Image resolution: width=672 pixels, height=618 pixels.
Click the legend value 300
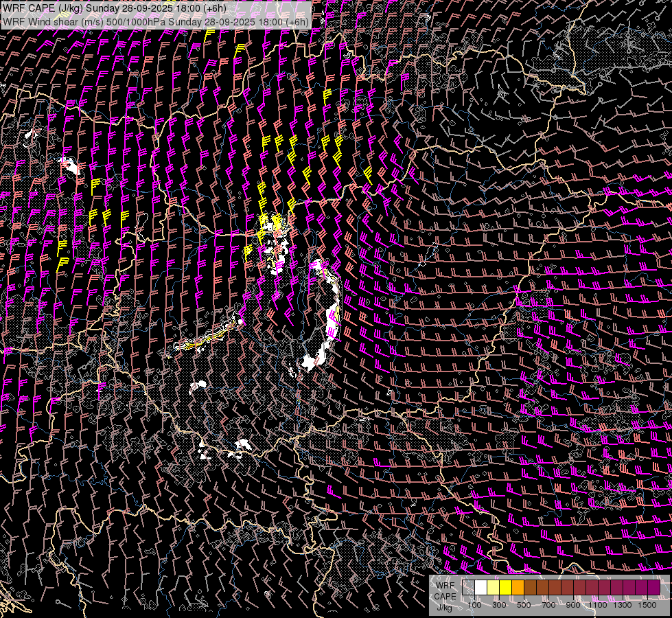tap(499, 605)
